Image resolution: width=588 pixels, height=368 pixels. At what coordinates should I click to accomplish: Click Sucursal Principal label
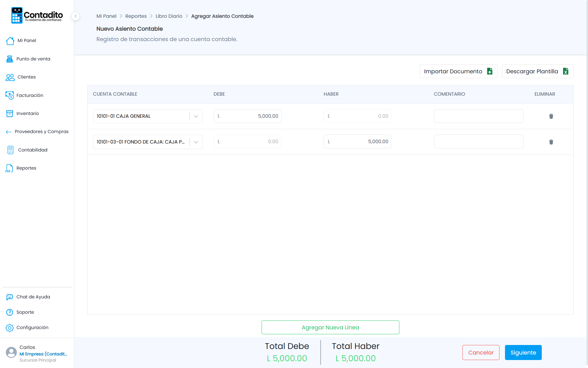click(x=38, y=360)
